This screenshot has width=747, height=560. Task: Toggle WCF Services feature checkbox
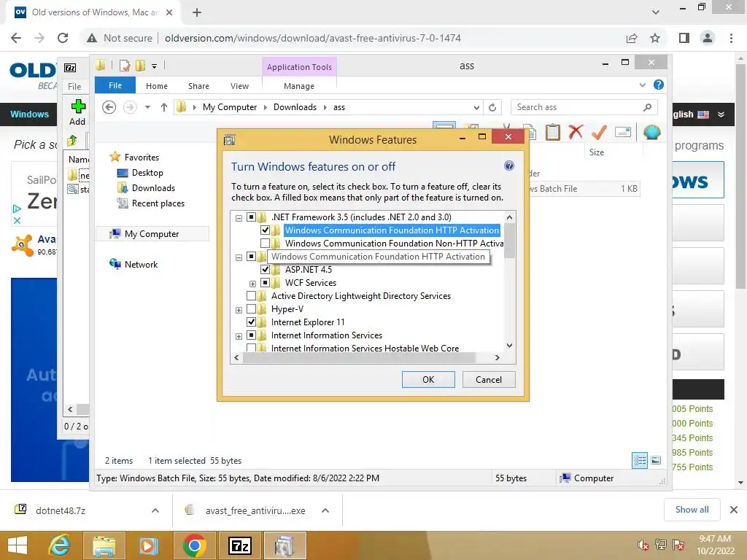[x=265, y=283]
